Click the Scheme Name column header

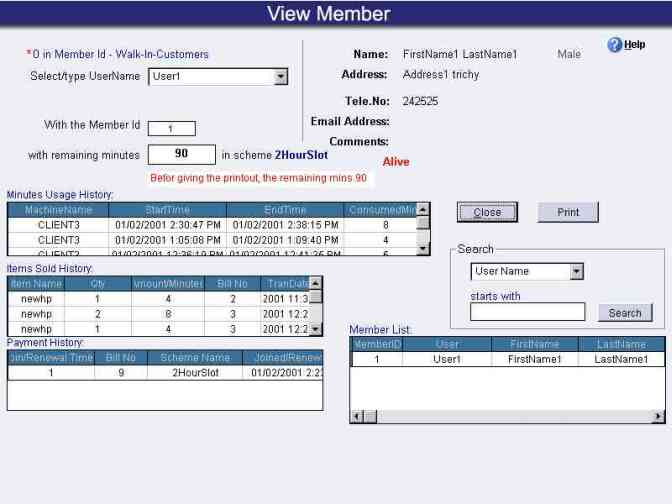pyautogui.click(x=196, y=357)
